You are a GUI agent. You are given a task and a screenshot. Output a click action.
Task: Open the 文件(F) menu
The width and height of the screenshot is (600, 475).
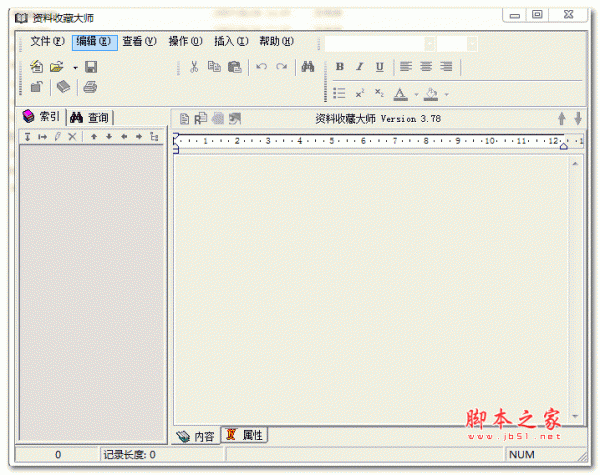tap(47, 41)
